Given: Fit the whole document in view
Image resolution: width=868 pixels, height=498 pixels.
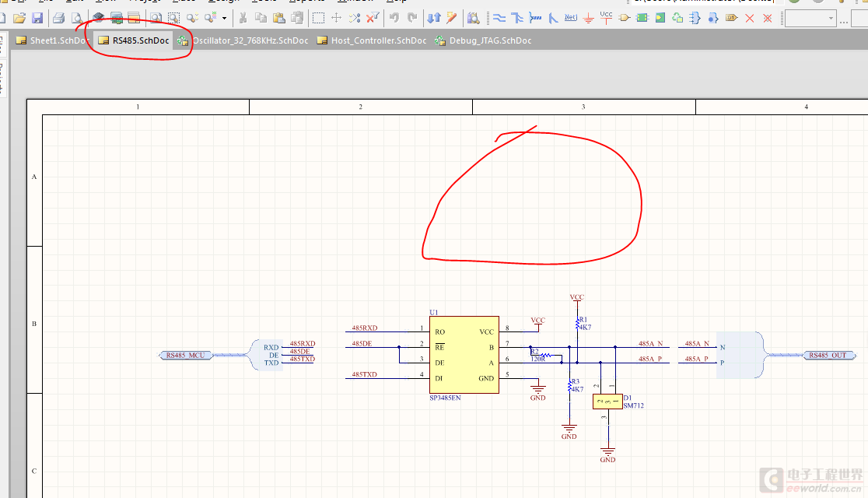Looking at the screenshot, I should (156, 18).
